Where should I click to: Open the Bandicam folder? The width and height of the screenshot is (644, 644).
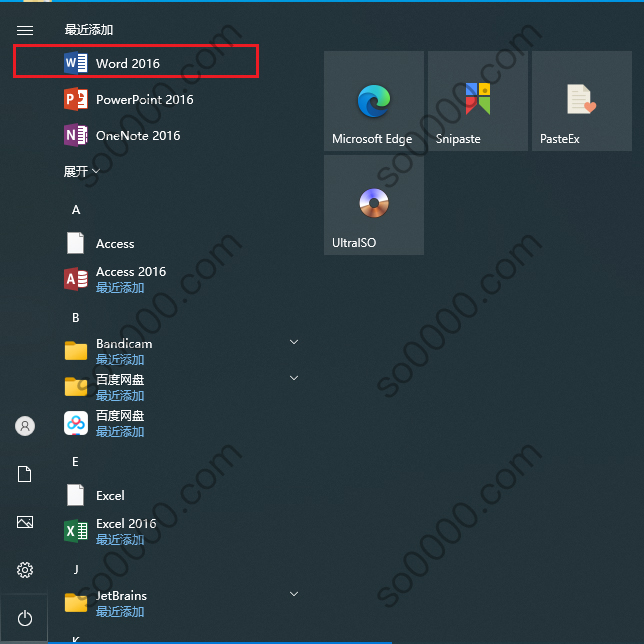(179, 351)
